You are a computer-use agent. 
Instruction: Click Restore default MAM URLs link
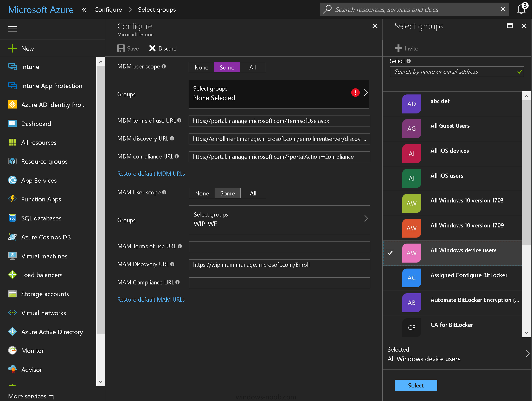click(151, 300)
